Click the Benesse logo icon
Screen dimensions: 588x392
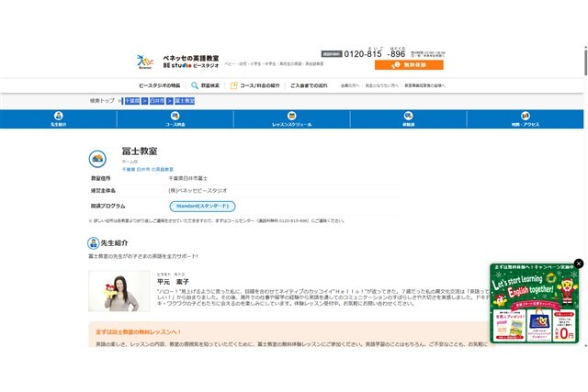click(x=145, y=62)
